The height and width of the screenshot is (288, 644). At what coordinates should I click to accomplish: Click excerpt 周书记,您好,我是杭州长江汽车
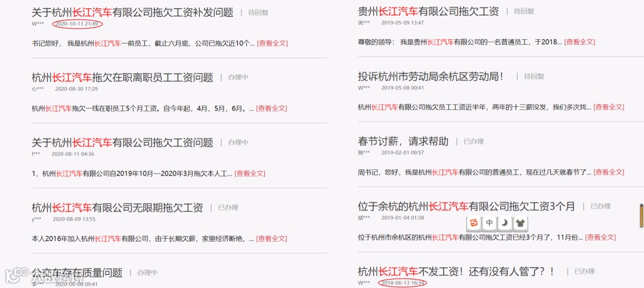tap(475, 172)
